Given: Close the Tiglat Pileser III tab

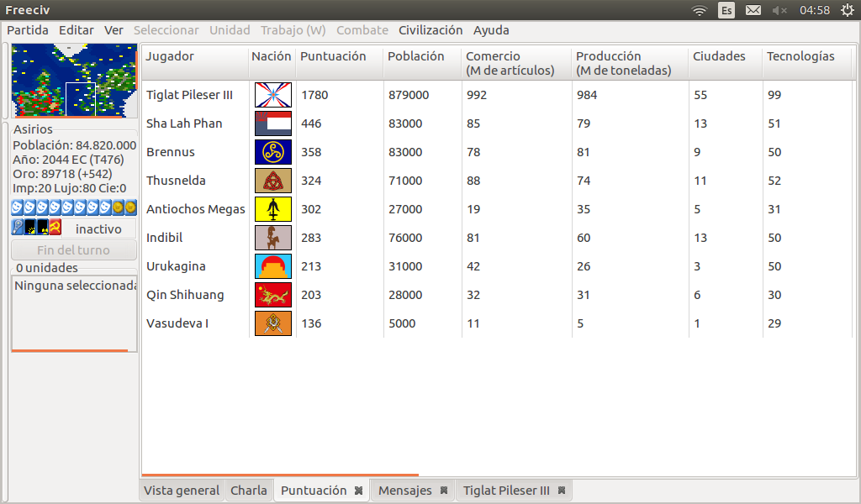Looking at the screenshot, I should pyautogui.click(x=562, y=491).
